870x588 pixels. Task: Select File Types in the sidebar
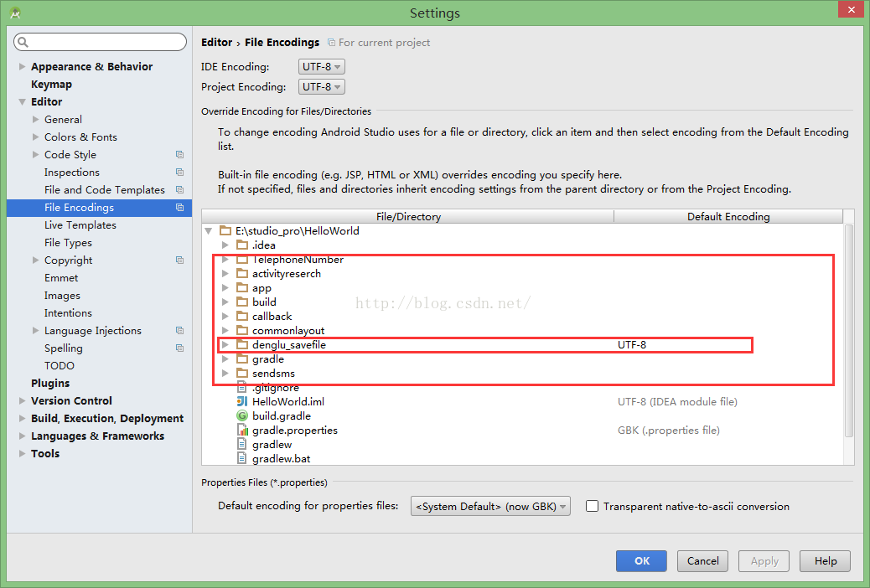click(68, 243)
